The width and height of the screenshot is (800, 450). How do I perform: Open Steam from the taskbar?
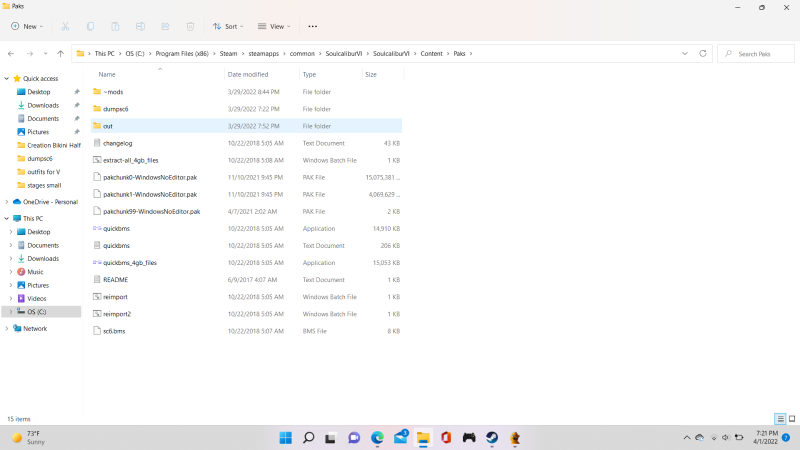492,438
